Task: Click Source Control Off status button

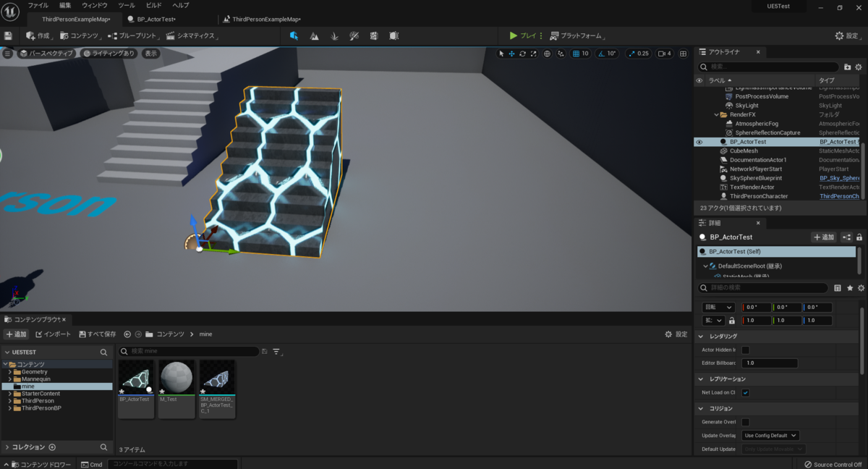Action: (833, 465)
